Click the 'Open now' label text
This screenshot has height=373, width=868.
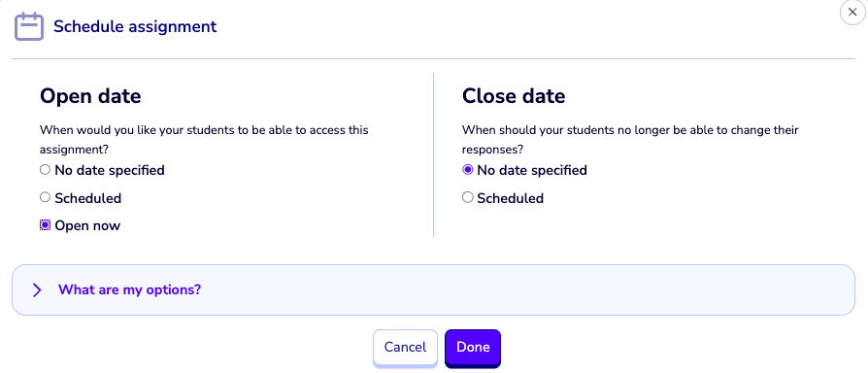click(x=87, y=225)
